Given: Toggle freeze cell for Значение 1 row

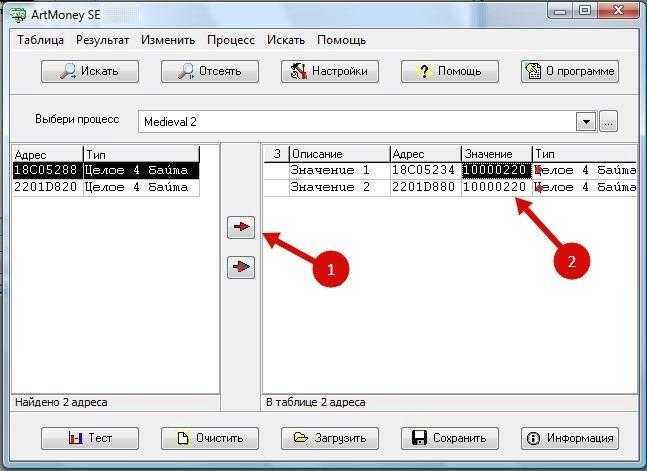Looking at the screenshot, I should click(x=276, y=170).
